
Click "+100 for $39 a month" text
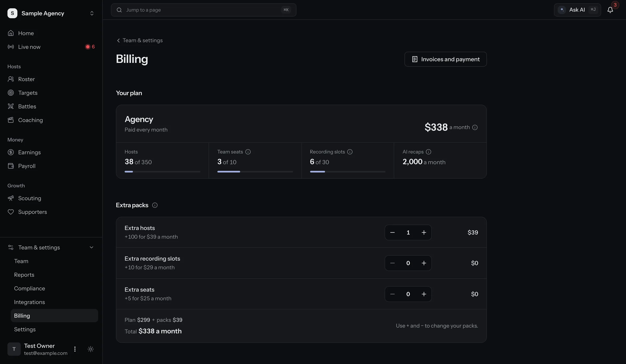[x=151, y=237]
